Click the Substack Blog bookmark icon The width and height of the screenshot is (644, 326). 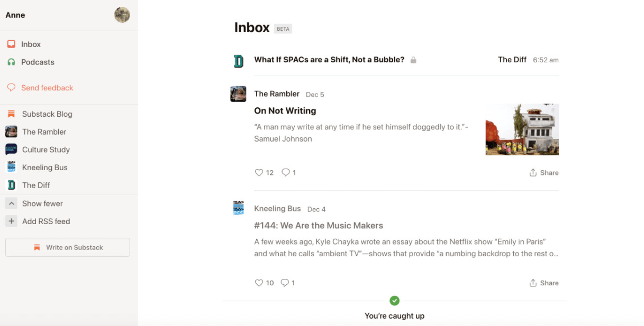[x=11, y=114]
